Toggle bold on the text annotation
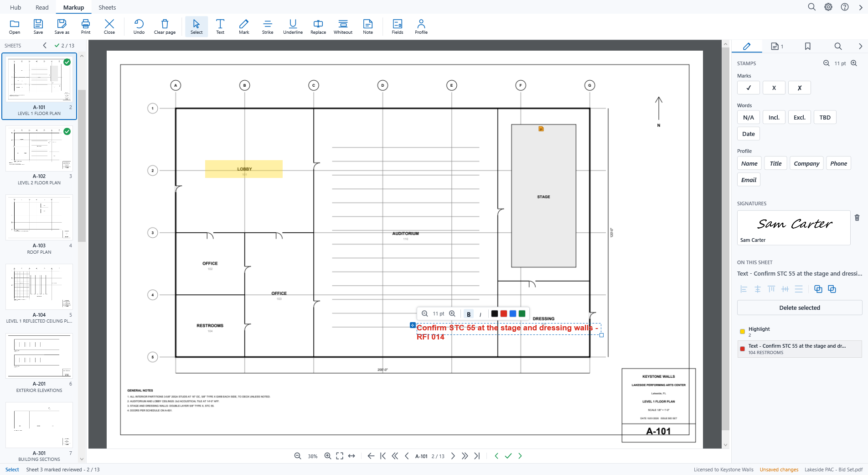Viewport: 868px width, 475px height. (x=469, y=314)
